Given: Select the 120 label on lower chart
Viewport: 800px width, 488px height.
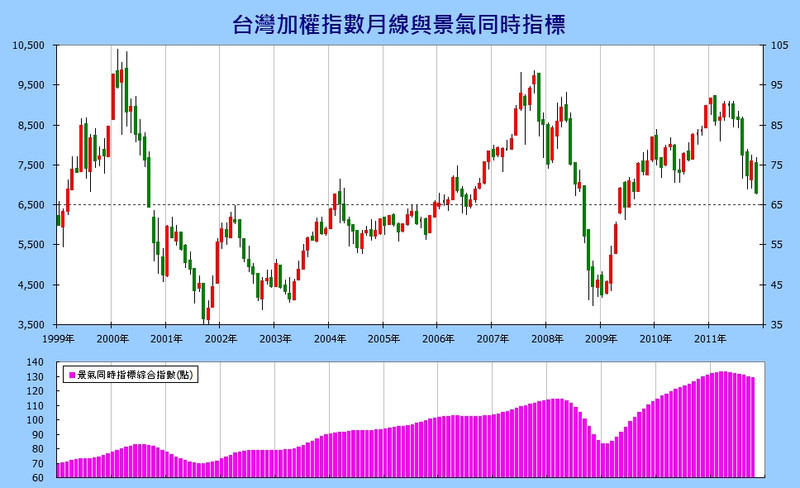Looking at the screenshot, I should click(x=35, y=391).
